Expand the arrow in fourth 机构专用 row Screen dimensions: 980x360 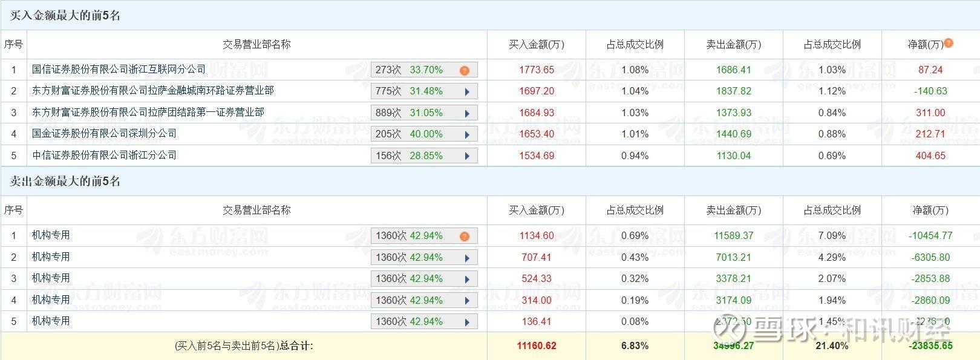click(x=467, y=301)
